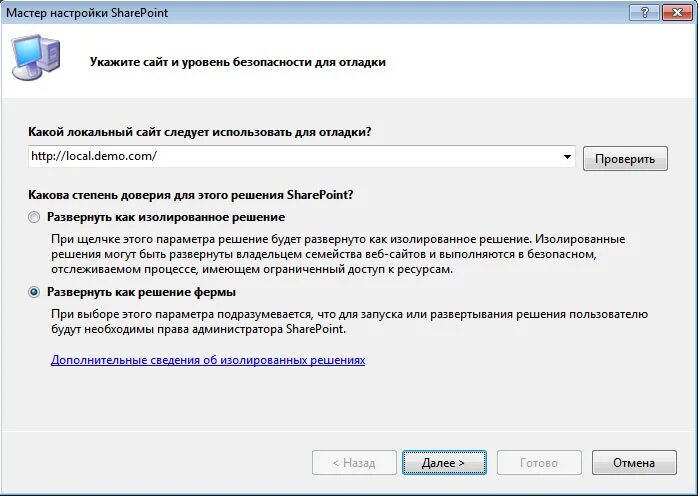Screen dimensions: 698x496
Task: Click the http://local.demo.com/ site URL field
Action: tap(301, 156)
